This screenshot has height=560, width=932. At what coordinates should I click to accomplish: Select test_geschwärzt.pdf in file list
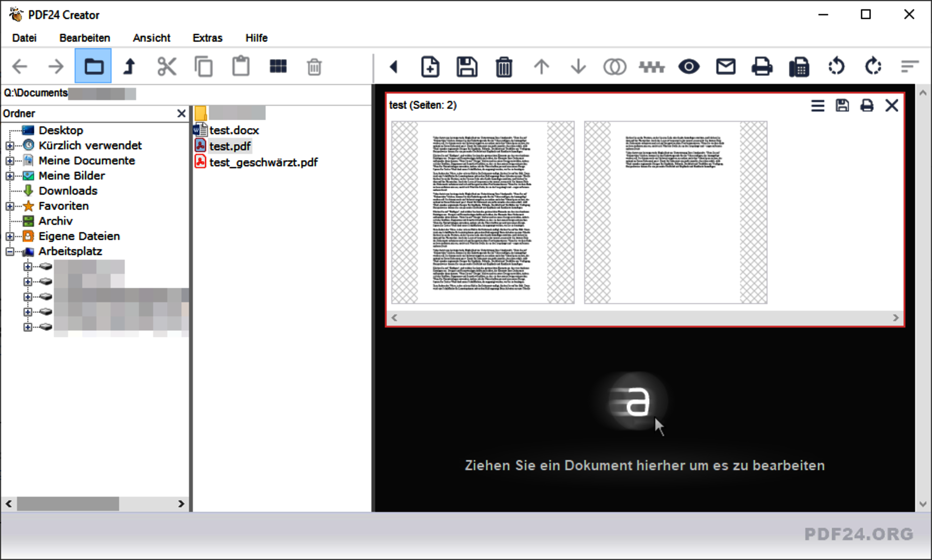[x=263, y=162]
